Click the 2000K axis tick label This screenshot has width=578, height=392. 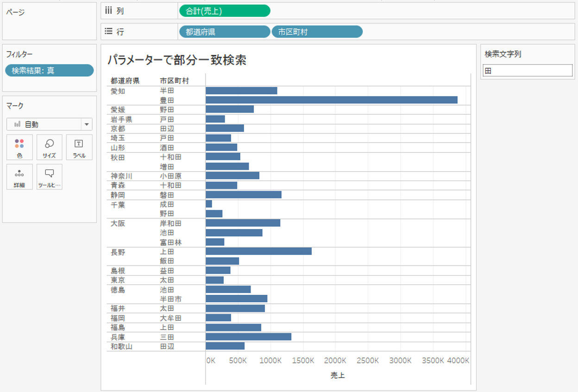pyautogui.click(x=335, y=361)
